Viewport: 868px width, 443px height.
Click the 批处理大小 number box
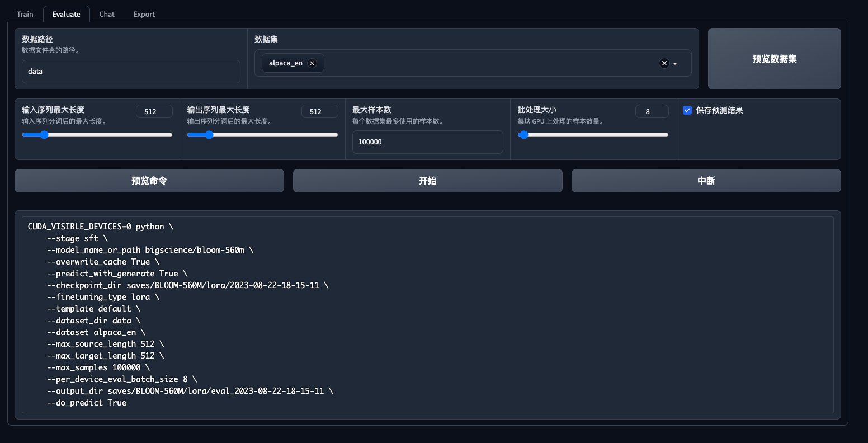click(x=652, y=111)
